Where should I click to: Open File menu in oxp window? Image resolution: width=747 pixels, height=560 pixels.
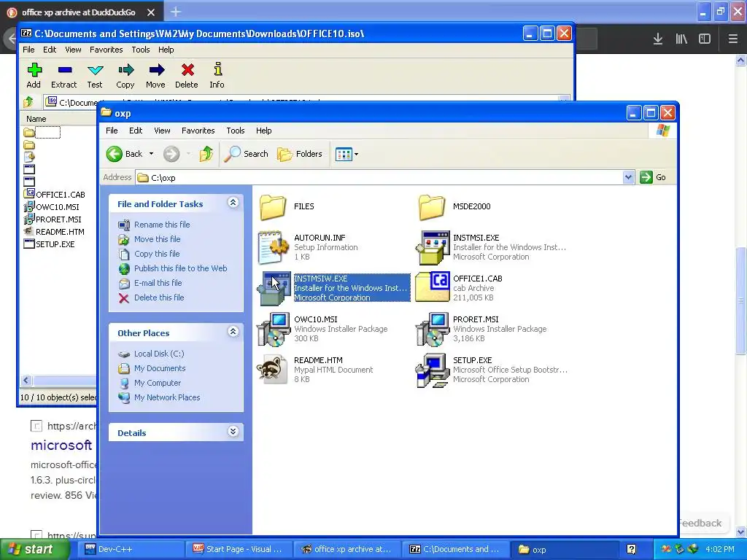[x=112, y=131]
